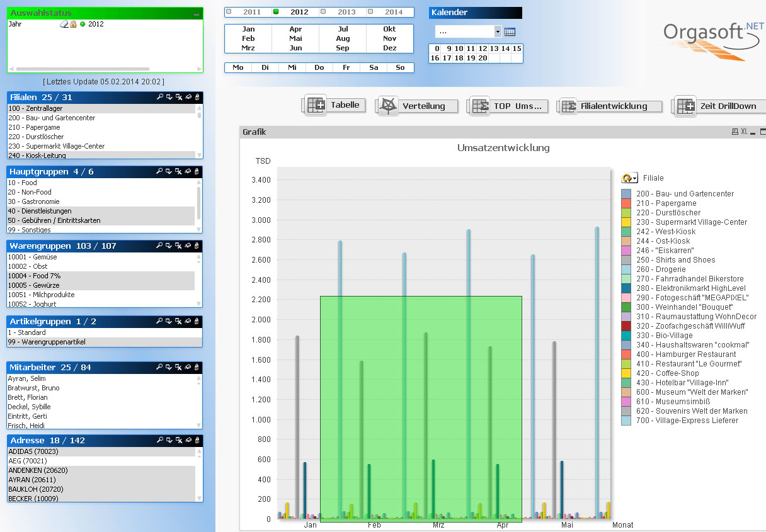This screenshot has width=766, height=532.
Task: Minimize the Auswahlstatus panel
Action: pyautogui.click(x=197, y=14)
